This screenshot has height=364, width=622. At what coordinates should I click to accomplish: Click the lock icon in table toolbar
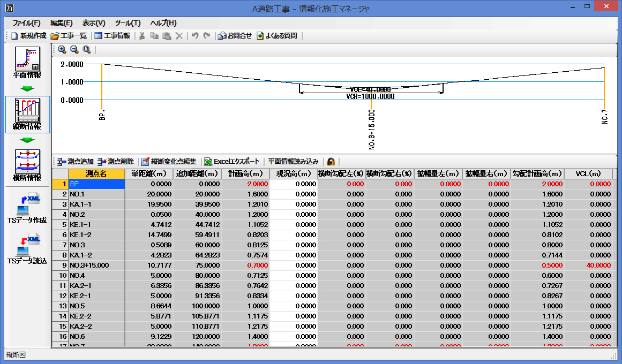click(331, 162)
